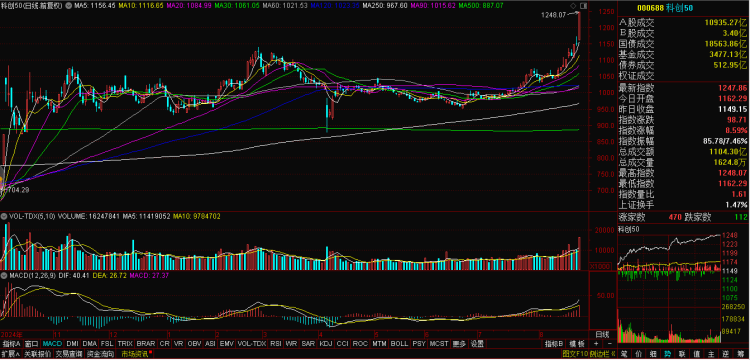The image size is (750, 360).
Task: Expand the 指标A indicator list
Action: (11, 344)
